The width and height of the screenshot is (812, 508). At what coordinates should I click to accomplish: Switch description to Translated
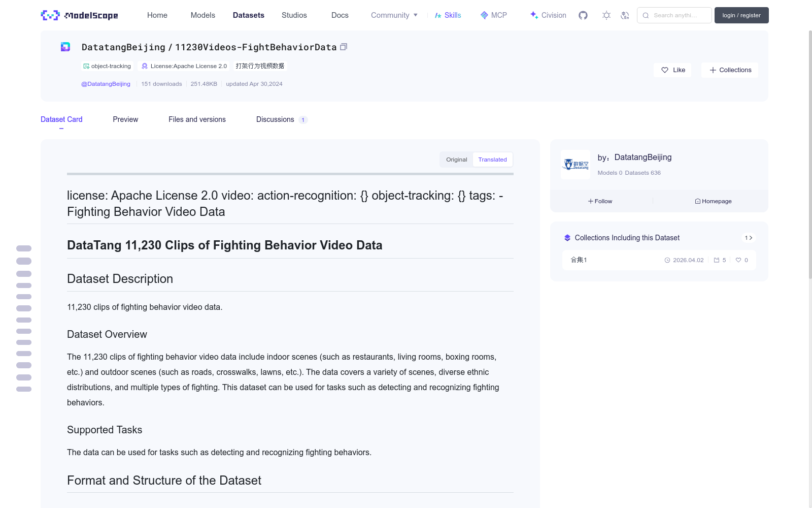492,160
